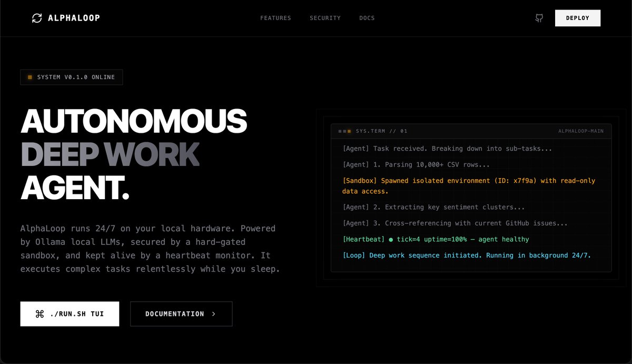Image resolution: width=632 pixels, height=364 pixels.
Task: Open the Features nav item
Action: pyautogui.click(x=275, y=18)
